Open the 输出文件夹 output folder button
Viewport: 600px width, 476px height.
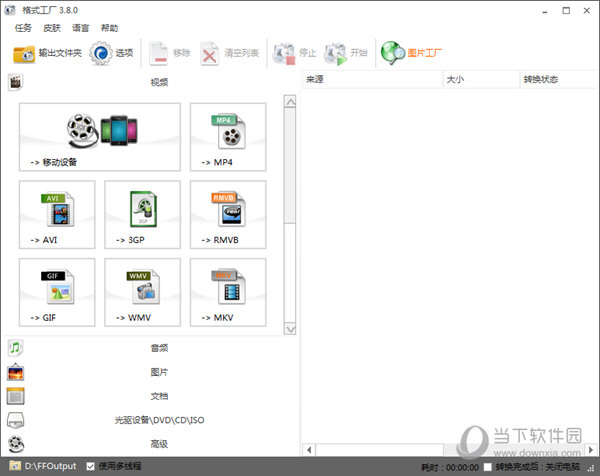tap(47, 54)
